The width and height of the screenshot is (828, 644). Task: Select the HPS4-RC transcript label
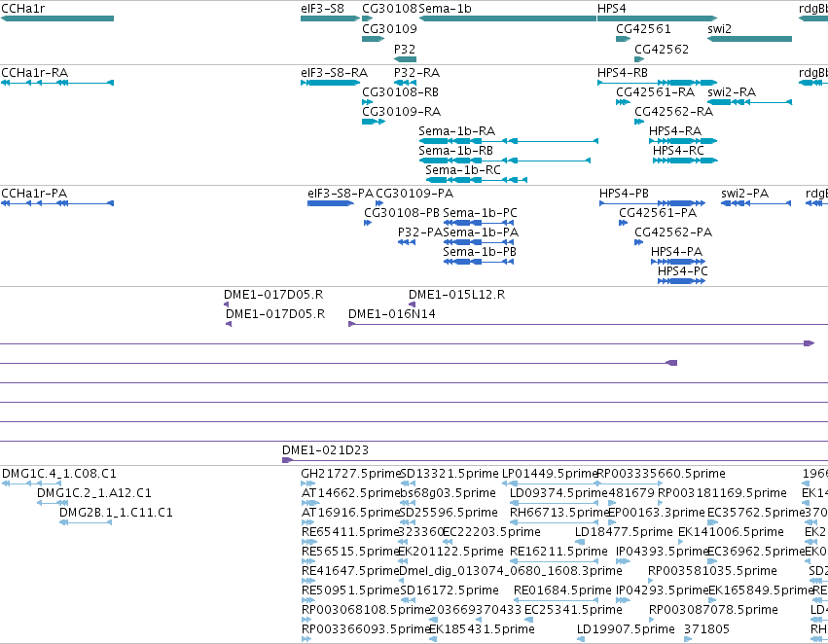[678, 151]
